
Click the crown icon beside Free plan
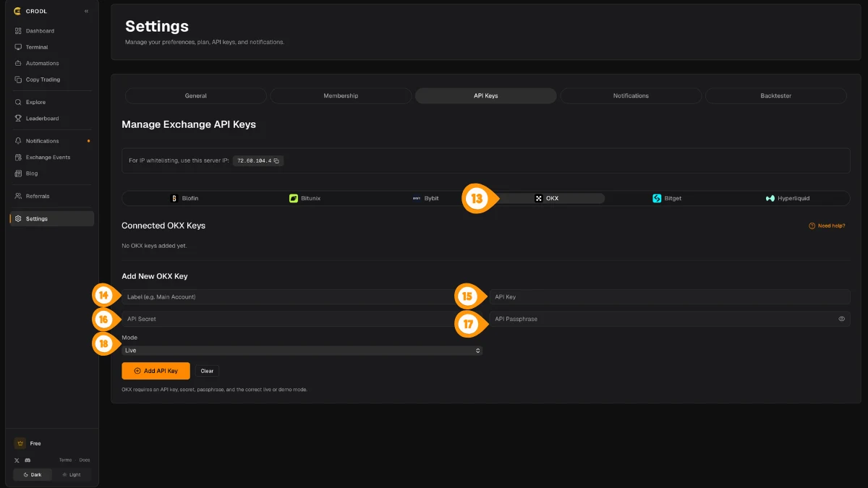pos(20,443)
